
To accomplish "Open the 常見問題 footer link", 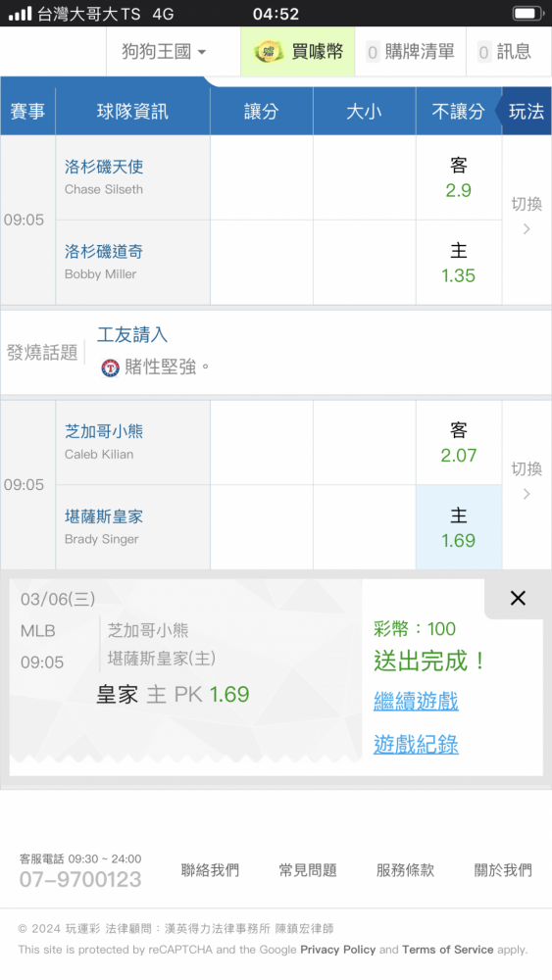I will coord(308,870).
